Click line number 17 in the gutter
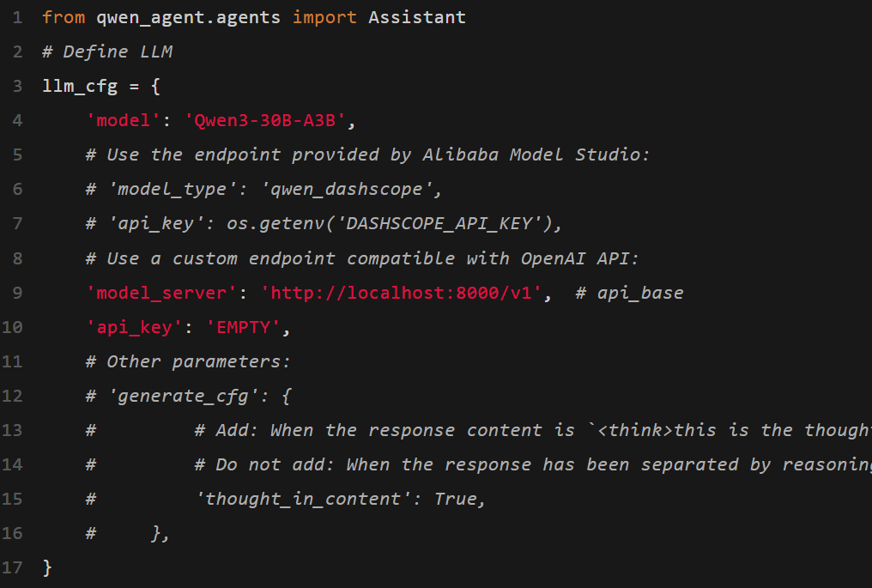The image size is (872, 588). click(x=13, y=567)
